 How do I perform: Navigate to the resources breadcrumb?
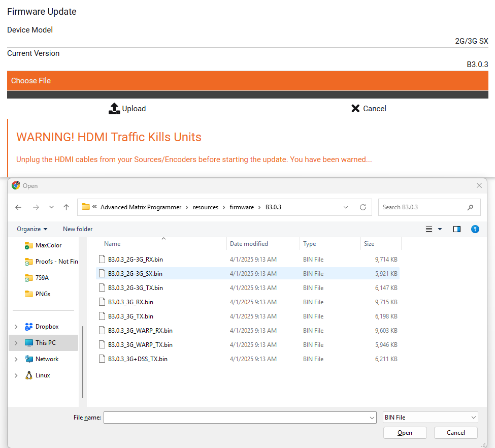pos(206,207)
